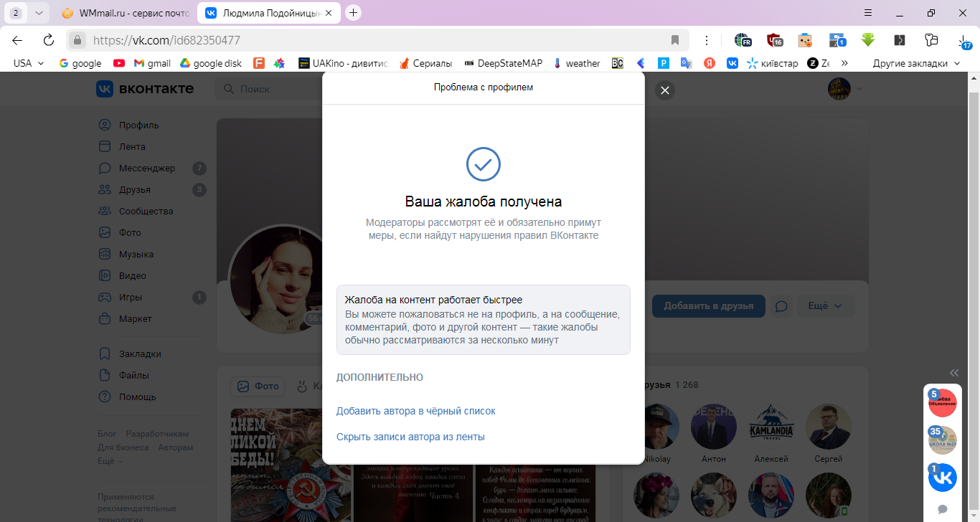The image size is (980, 522).
Task: Switch to the WMmail.ru browser tab
Action: point(126,13)
